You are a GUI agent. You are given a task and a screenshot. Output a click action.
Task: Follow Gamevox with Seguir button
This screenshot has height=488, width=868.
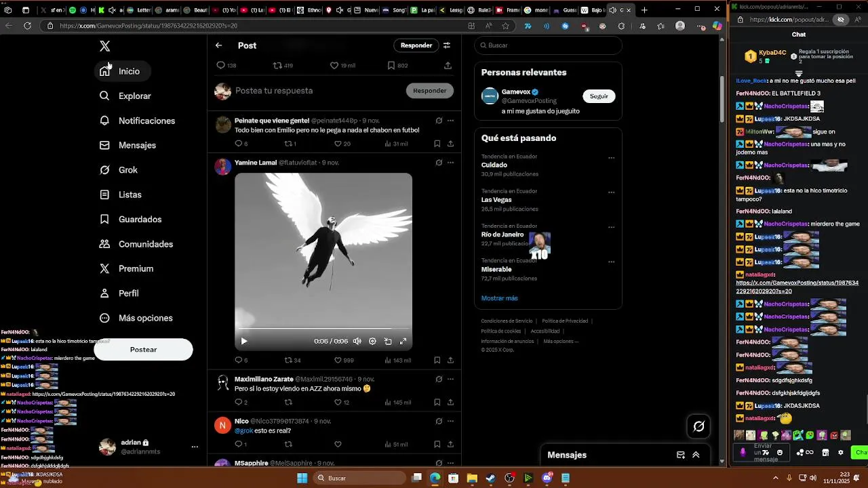pyautogui.click(x=599, y=96)
